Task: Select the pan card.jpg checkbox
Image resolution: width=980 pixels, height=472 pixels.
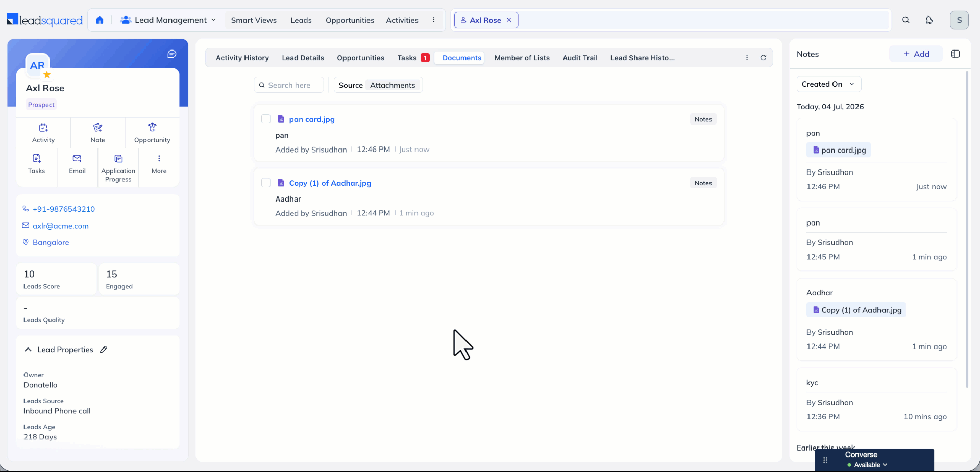Action: coord(266,119)
